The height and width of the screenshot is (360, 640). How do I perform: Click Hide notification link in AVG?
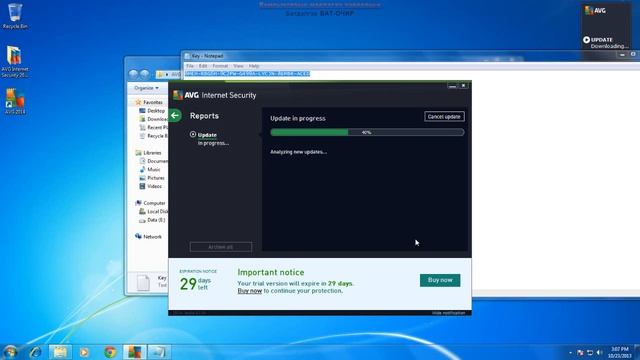(x=448, y=313)
